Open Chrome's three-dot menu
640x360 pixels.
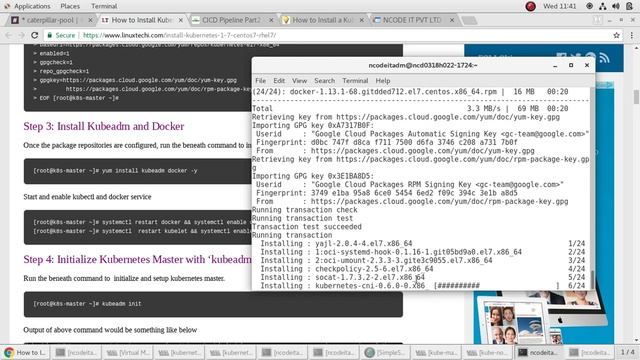click(x=631, y=36)
